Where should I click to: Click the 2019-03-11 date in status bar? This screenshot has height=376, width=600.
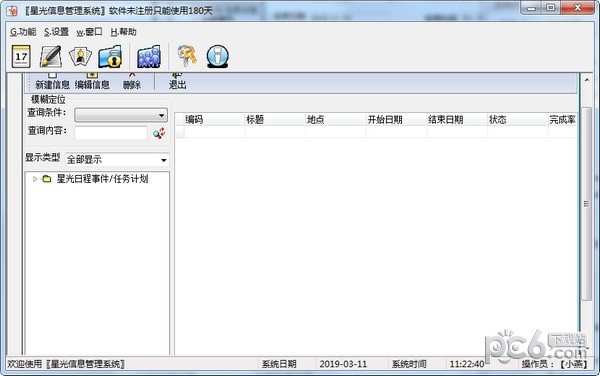point(343,364)
